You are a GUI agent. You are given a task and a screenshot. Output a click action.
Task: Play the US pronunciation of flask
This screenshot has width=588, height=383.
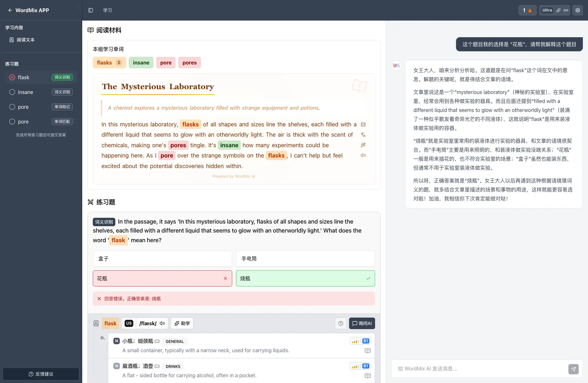click(162, 323)
